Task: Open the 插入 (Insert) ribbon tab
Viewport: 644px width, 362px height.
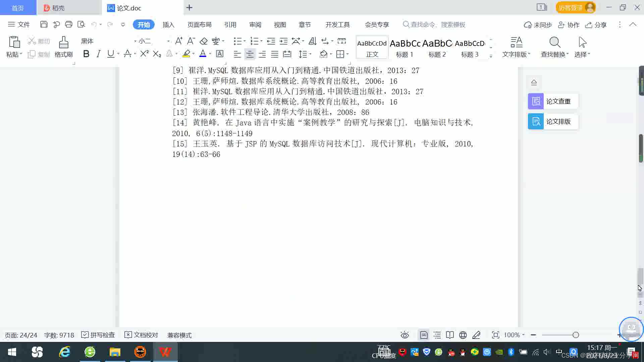Action: 168,24
